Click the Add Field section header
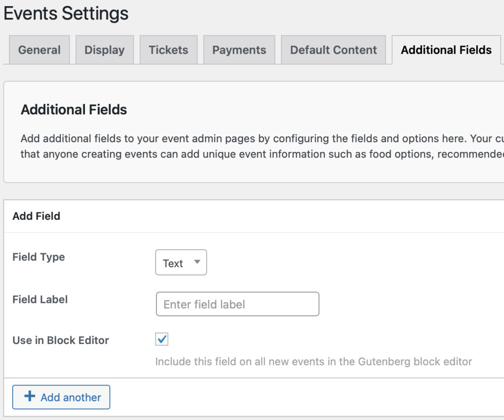 (36, 216)
